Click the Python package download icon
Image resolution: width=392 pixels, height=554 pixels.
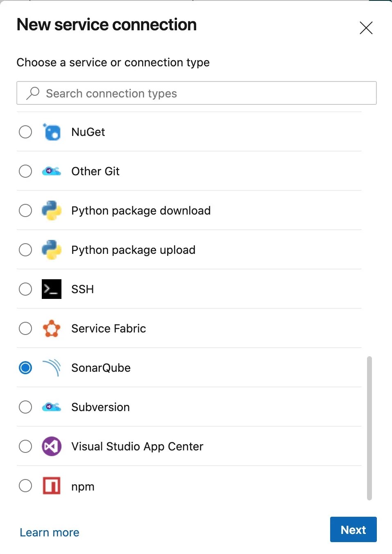coord(52,210)
